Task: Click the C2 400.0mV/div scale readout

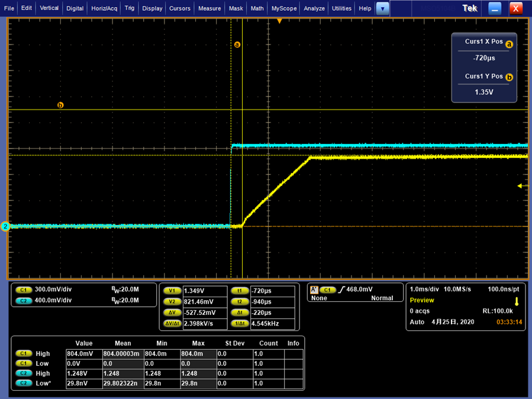Action: 53,300
